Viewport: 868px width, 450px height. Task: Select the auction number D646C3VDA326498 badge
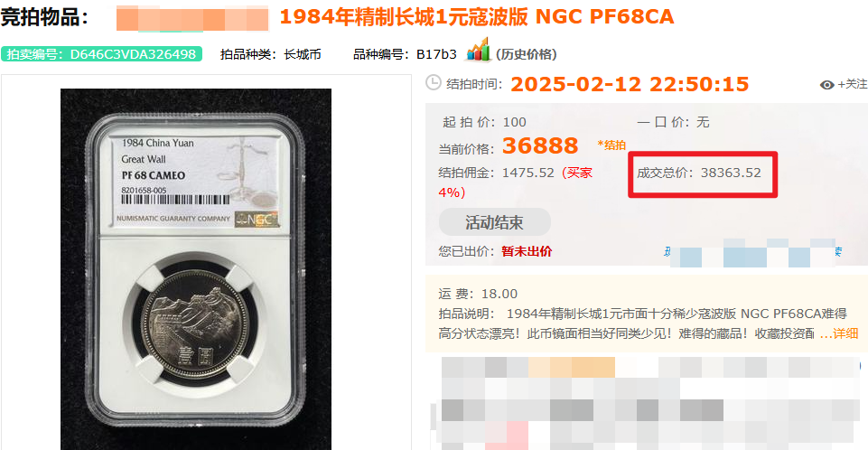click(x=101, y=54)
